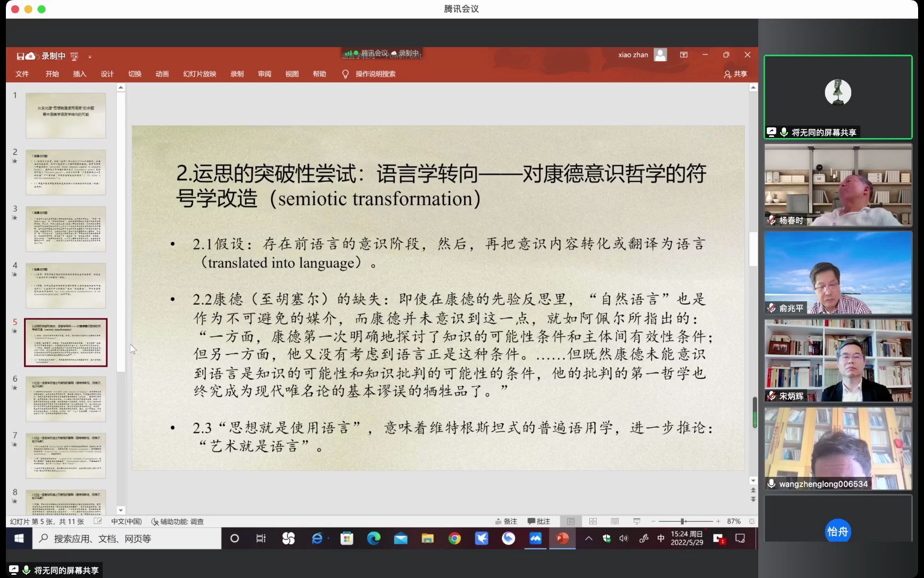This screenshot has width=924, height=578.
Task: Open the notification center icon
Action: [x=740, y=538]
